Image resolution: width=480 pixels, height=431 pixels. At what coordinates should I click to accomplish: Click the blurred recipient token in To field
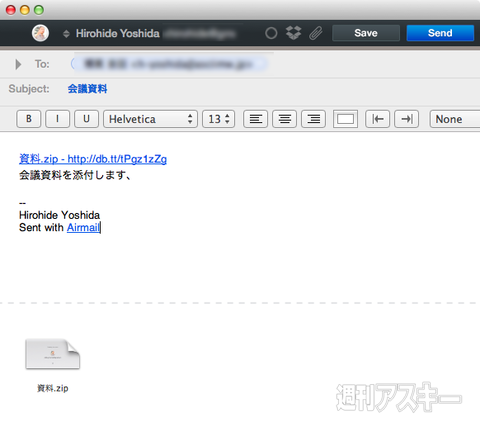(169, 64)
